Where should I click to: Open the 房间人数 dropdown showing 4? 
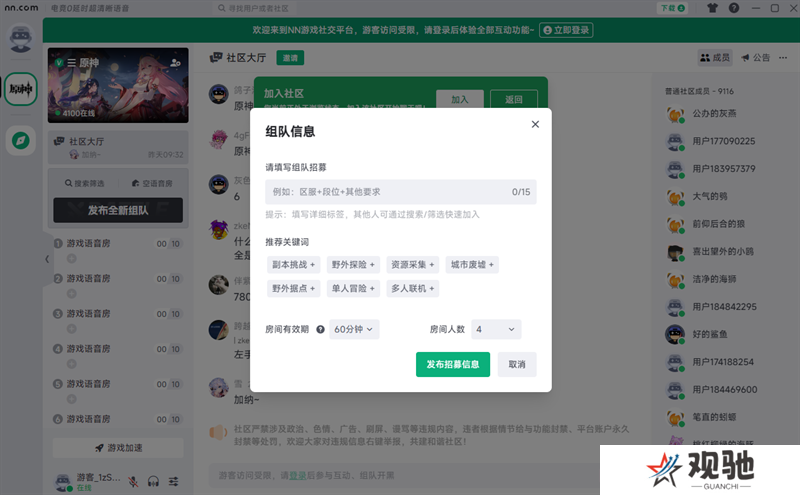[x=496, y=329]
